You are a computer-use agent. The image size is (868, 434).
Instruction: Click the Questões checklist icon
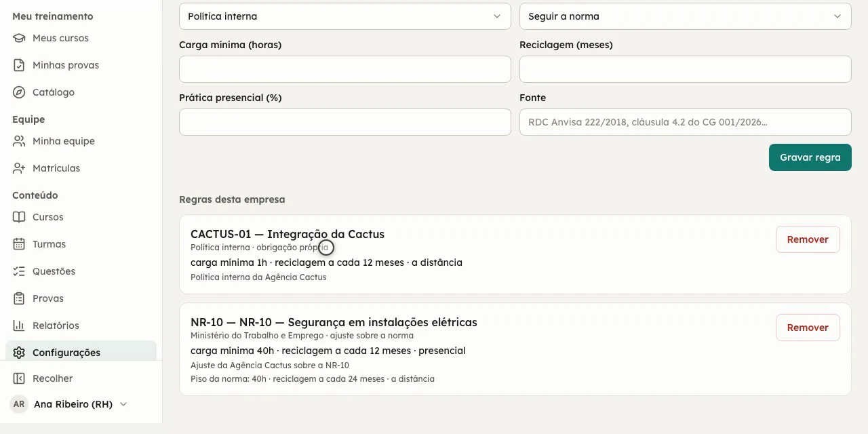point(19,271)
